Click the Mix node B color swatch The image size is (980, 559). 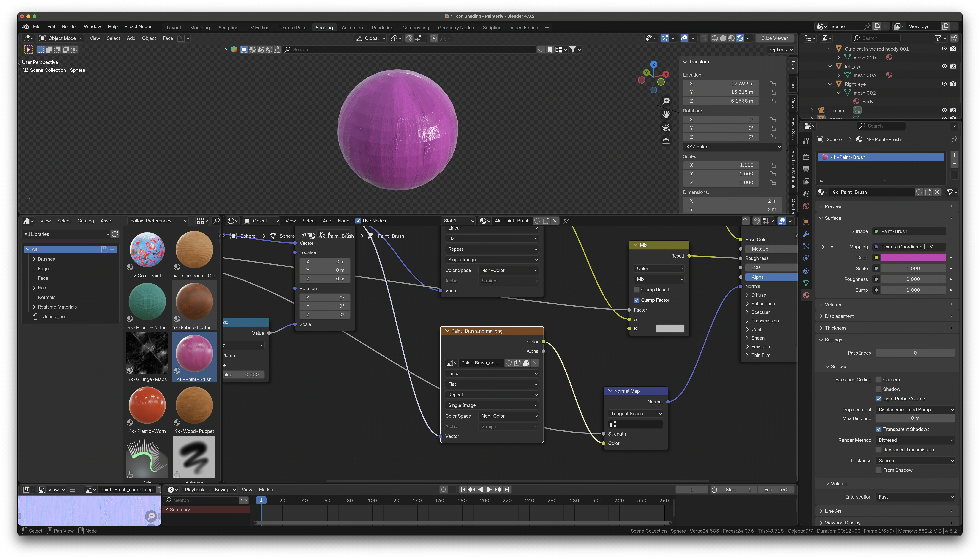point(670,329)
